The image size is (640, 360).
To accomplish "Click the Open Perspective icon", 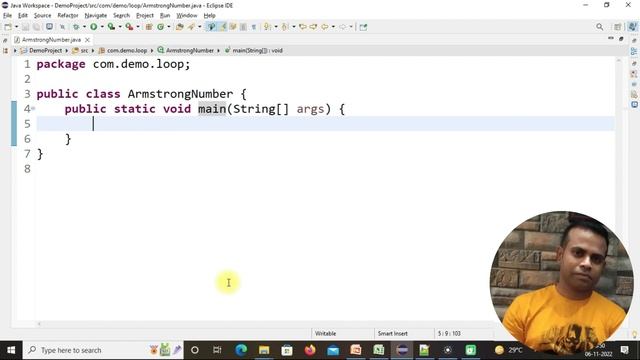I will (x=618, y=27).
